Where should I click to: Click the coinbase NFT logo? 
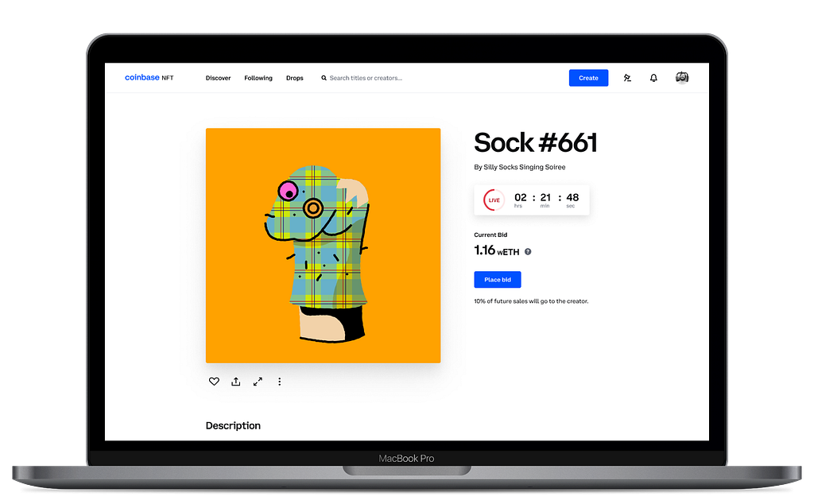tap(149, 77)
